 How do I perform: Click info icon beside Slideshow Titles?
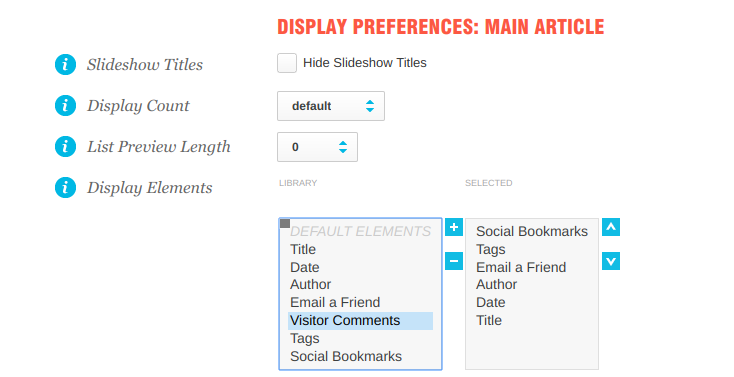click(x=66, y=64)
